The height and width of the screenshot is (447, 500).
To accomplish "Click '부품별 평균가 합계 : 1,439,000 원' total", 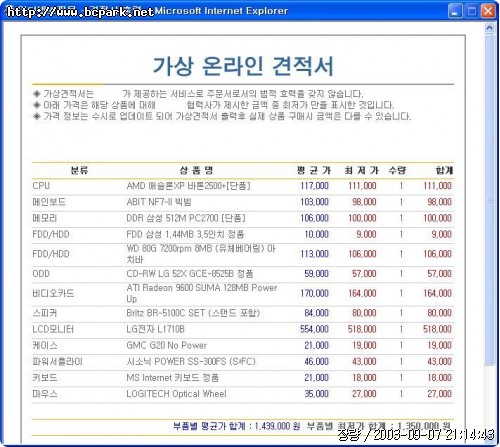I will tap(236, 426).
